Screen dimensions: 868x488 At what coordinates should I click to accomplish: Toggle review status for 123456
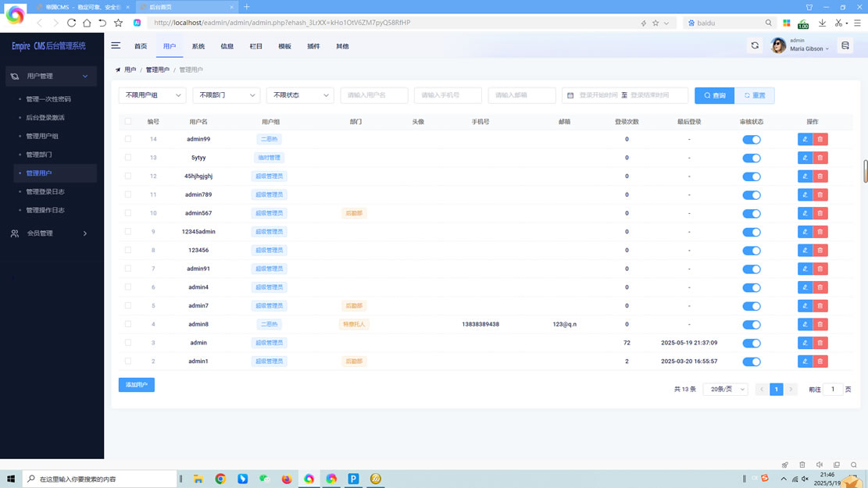pos(751,251)
